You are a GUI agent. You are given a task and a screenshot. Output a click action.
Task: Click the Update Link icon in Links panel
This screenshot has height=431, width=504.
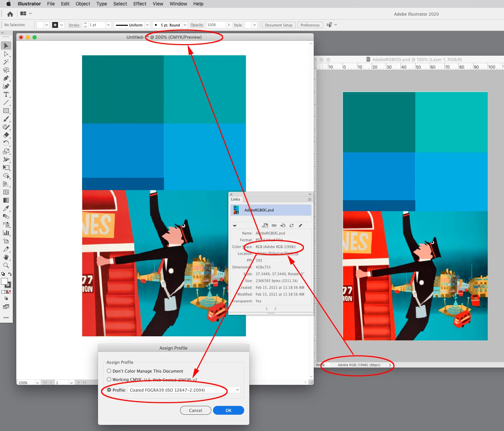291,225
